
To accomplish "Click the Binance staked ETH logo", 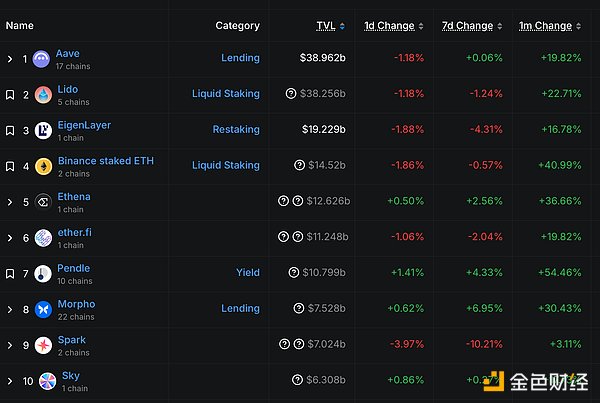I will pyautogui.click(x=42, y=166).
